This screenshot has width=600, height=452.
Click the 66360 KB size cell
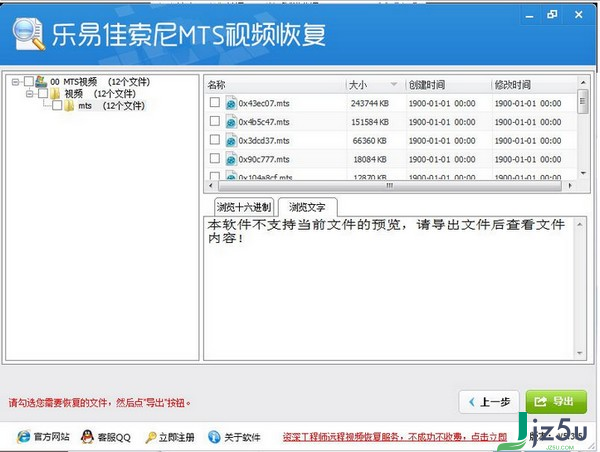370,141
